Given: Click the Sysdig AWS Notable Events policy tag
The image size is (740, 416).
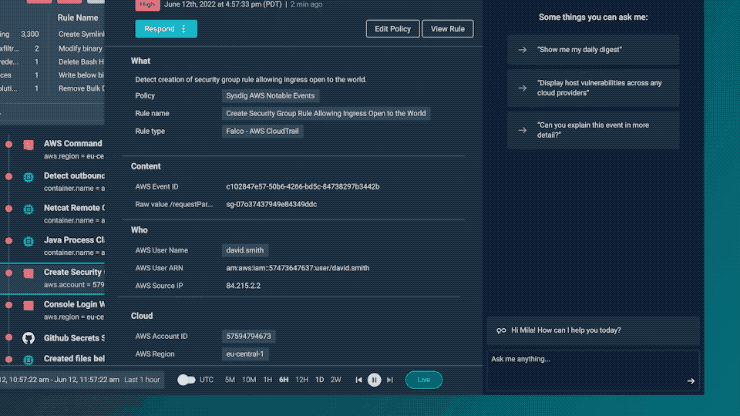Looking at the screenshot, I should point(270,96).
